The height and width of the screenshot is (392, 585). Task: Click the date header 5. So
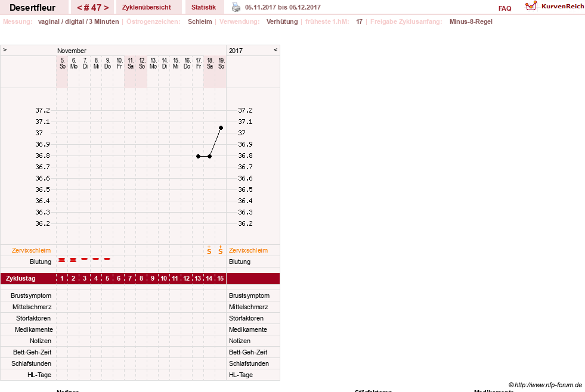point(62,63)
